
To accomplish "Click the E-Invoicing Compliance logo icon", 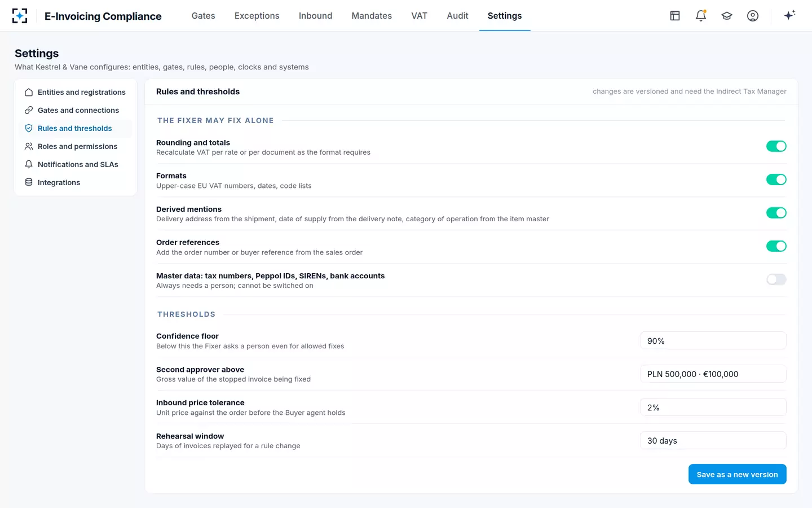I will point(20,16).
